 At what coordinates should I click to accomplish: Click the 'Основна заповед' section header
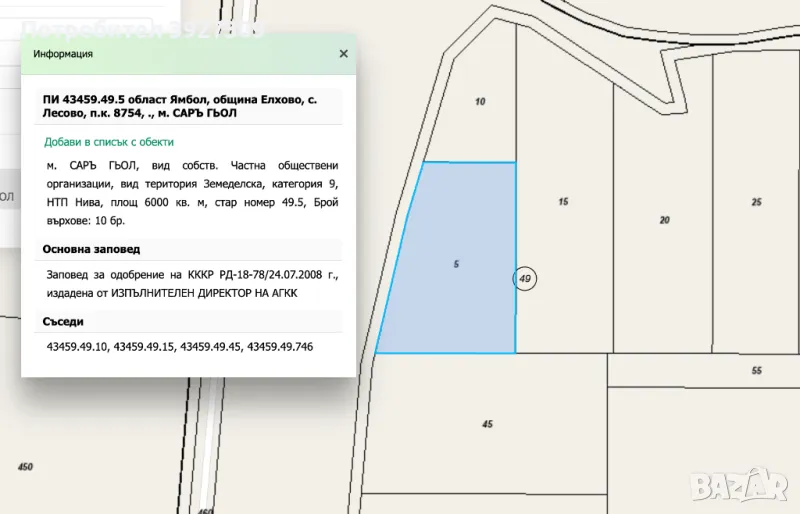(92, 249)
